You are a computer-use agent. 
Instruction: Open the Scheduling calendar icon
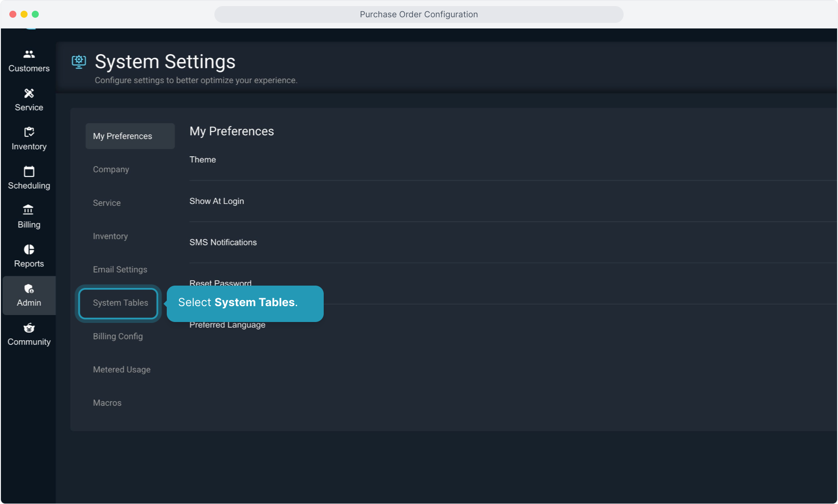point(29,172)
